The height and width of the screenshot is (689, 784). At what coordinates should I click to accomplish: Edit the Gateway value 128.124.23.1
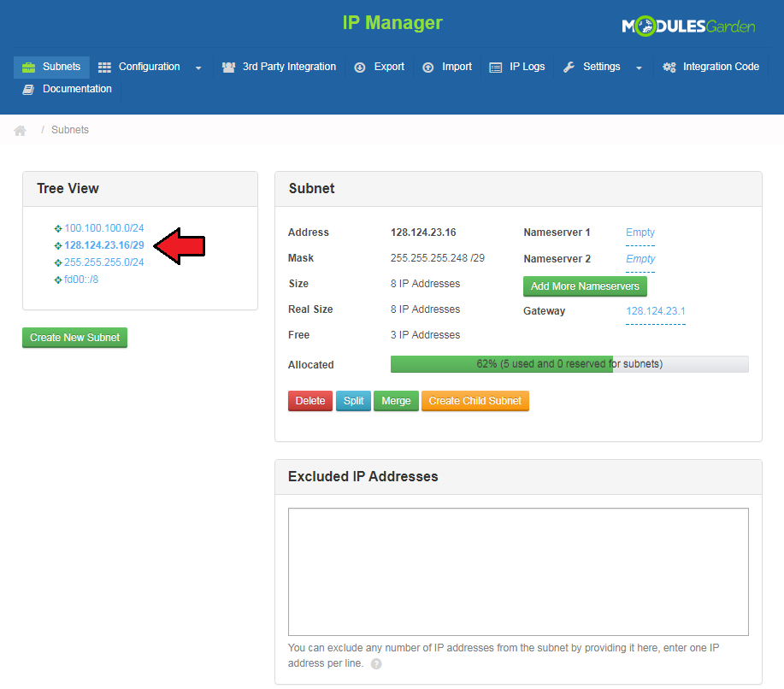pyautogui.click(x=655, y=311)
